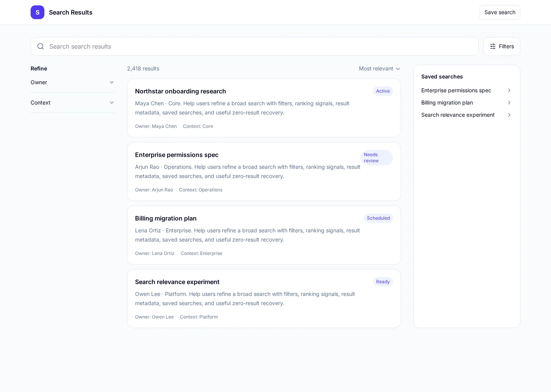Click the 2,418 results count

[143, 69]
